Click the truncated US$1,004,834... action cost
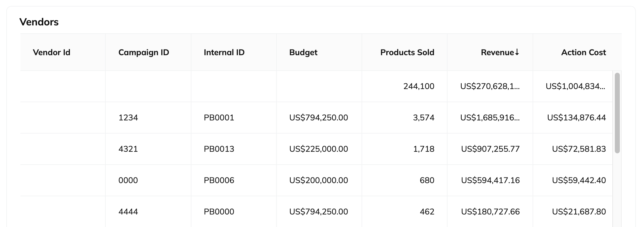The image size is (644, 227). click(x=575, y=86)
